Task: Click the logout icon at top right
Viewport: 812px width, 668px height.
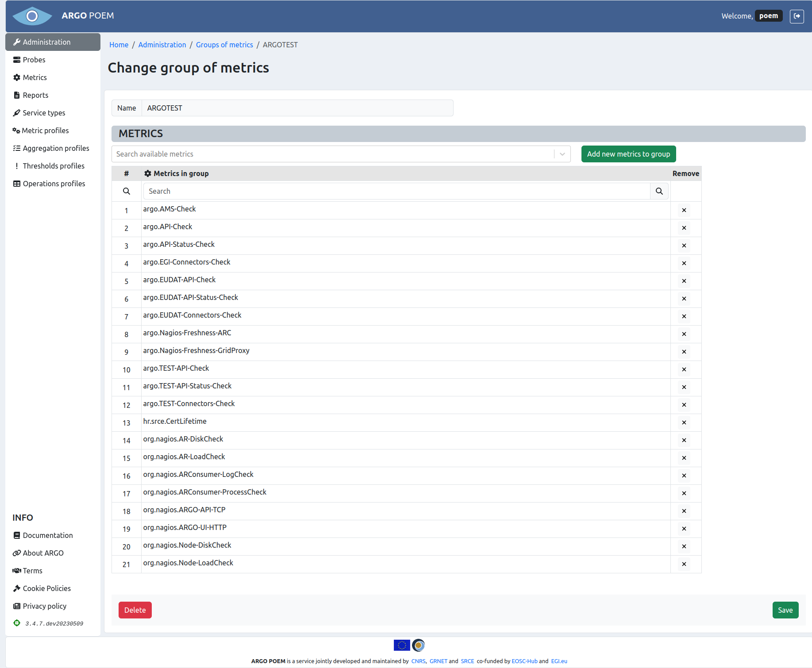Action: tap(797, 16)
